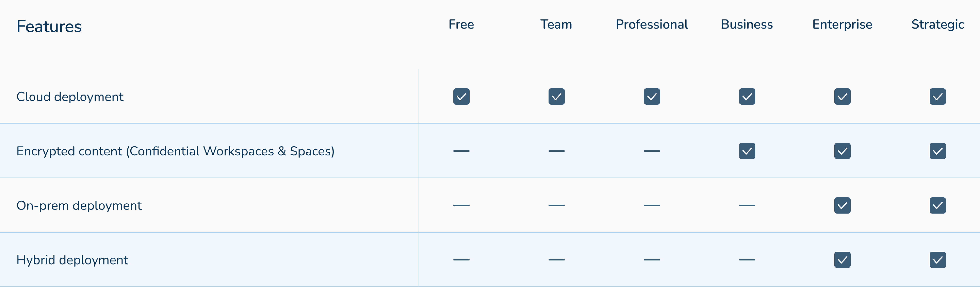Click Cloud deployment checkbox under Strategic
This screenshot has height=287, width=980.
[x=937, y=97]
